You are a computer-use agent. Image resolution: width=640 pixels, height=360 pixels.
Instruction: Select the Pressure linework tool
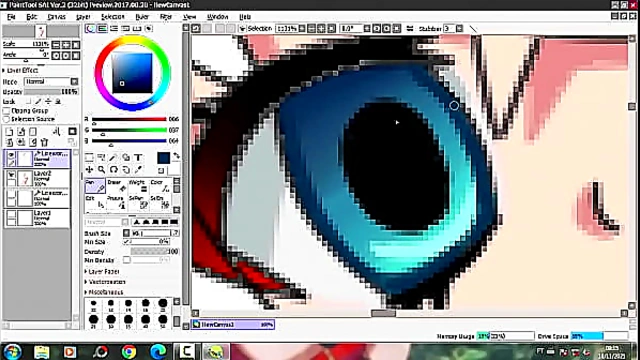click(116, 202)
